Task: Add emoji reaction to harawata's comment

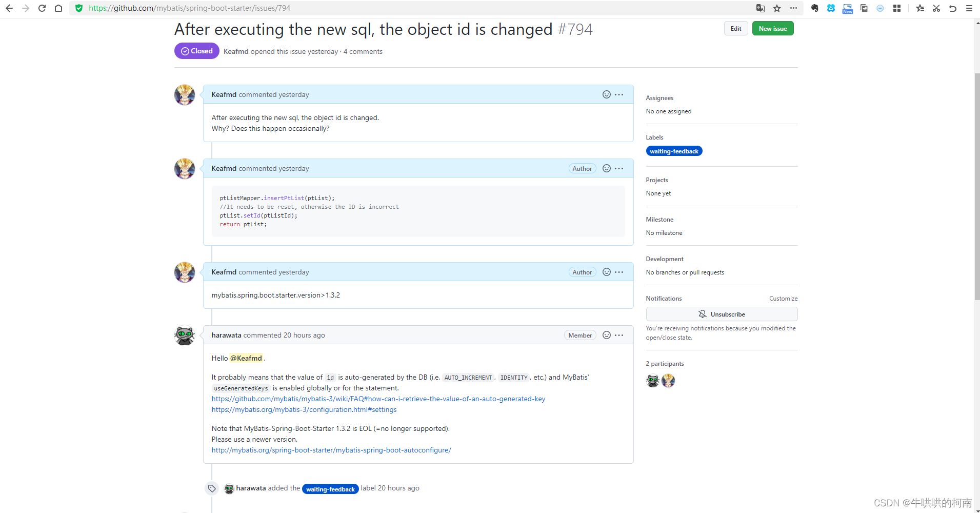Action: click(x=606, y=335)
